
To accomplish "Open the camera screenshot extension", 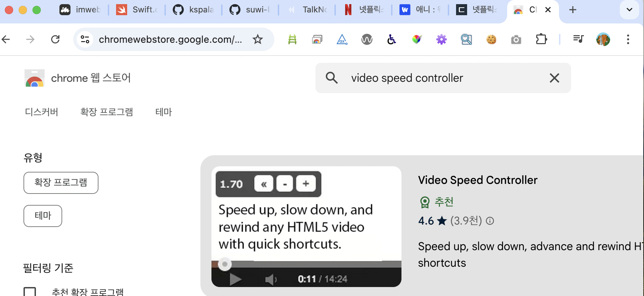I will 516,40.
